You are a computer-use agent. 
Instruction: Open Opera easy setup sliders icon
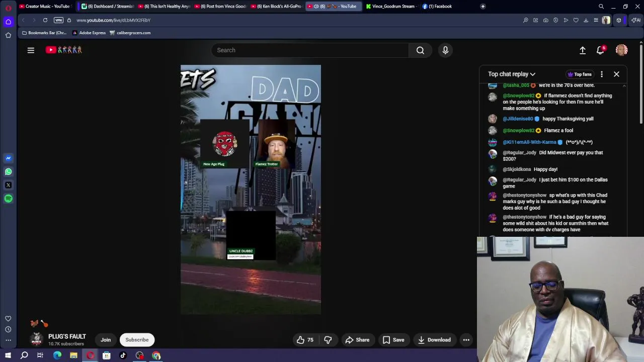click(x=596, y=20)
